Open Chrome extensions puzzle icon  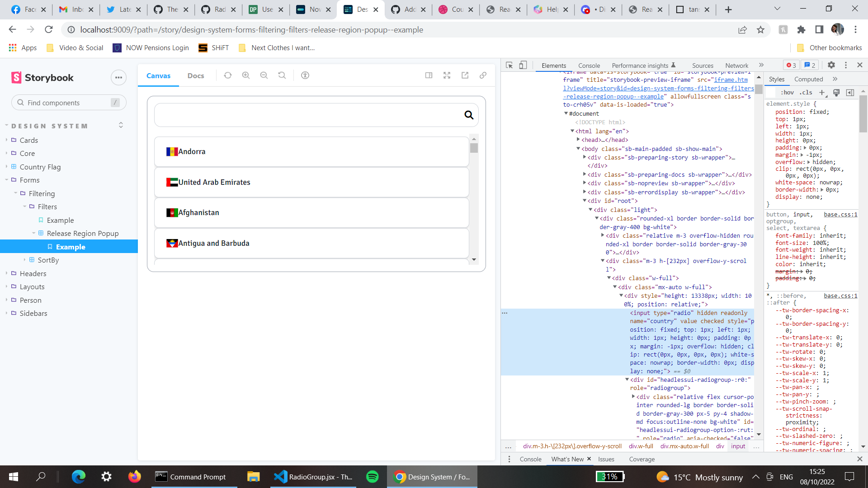pyautogui.click(x=801, y=30)
